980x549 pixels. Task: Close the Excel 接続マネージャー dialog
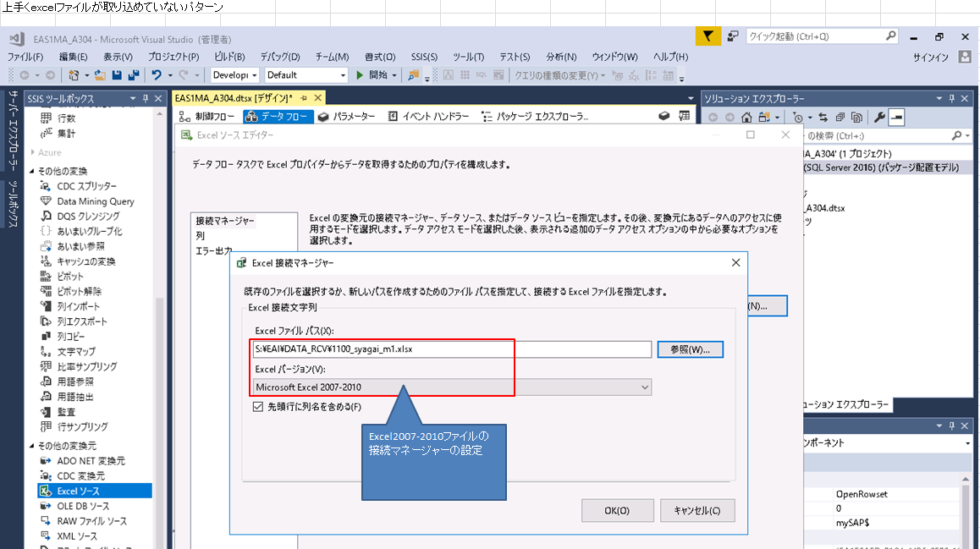pos(735,263)
